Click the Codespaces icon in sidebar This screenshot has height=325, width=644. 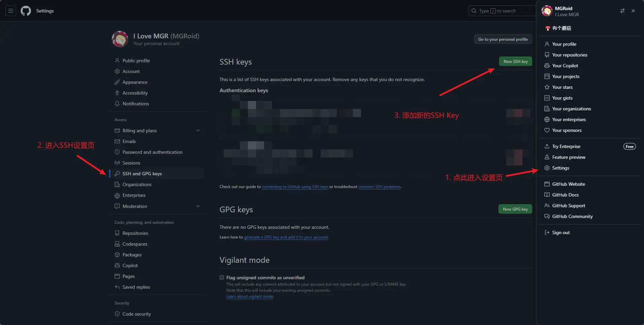point(117,244)
